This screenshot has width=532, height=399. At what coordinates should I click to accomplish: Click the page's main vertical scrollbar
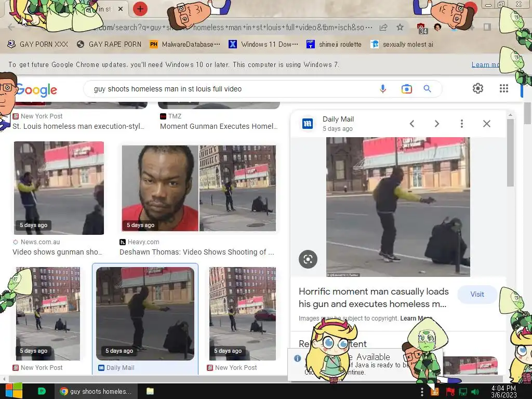pyautogui.click(x=527, y=114)
